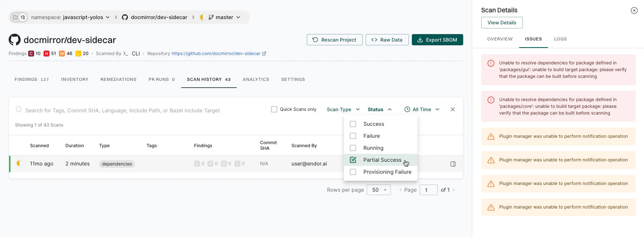Click the CLI terminal icon by Scanned By
644x237 pixels.
point(126,54)
